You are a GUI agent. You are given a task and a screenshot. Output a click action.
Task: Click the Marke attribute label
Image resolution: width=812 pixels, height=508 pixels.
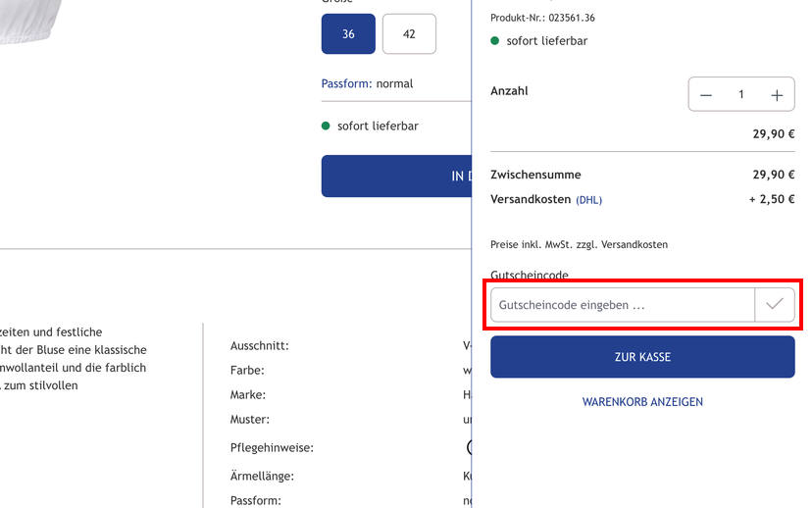click(x=247, y=394)
